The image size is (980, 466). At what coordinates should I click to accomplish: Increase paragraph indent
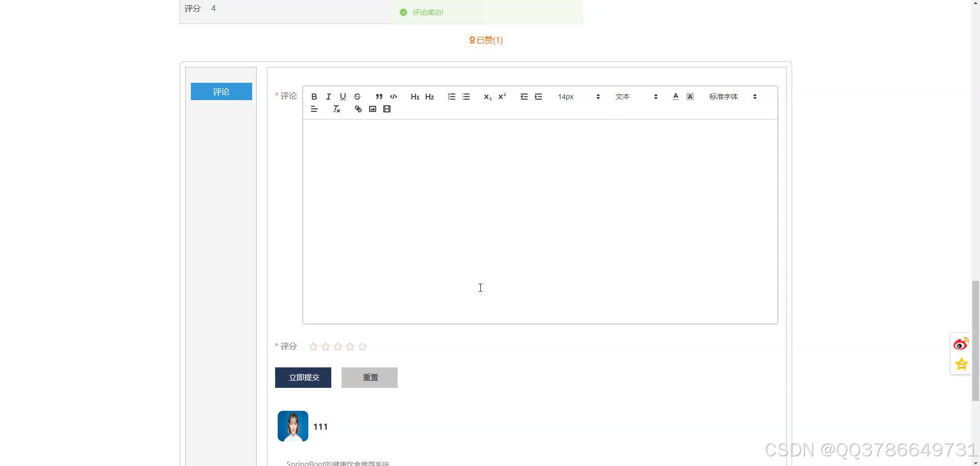point(538,97)
